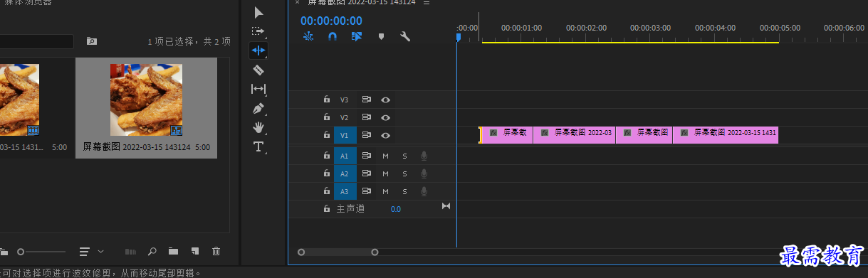This screenshot has width=868, height=278.
Task: Enable voice-over record on A3
Action: pyautogui.click(x=424, y=191)
